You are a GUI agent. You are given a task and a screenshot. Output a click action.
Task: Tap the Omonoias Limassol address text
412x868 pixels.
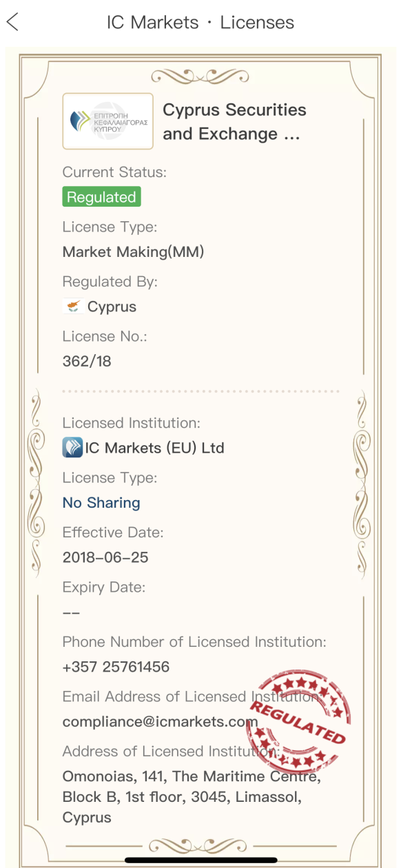tap(192, 797)
